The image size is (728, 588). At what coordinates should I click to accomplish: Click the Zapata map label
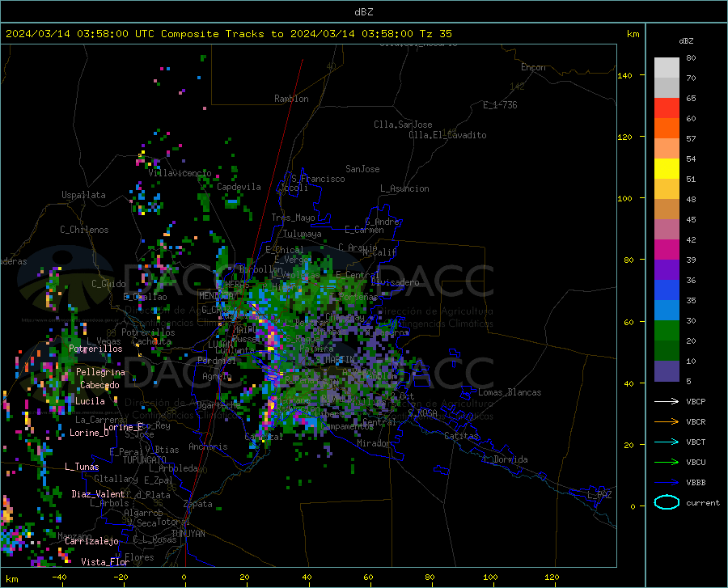pos(198,504)
